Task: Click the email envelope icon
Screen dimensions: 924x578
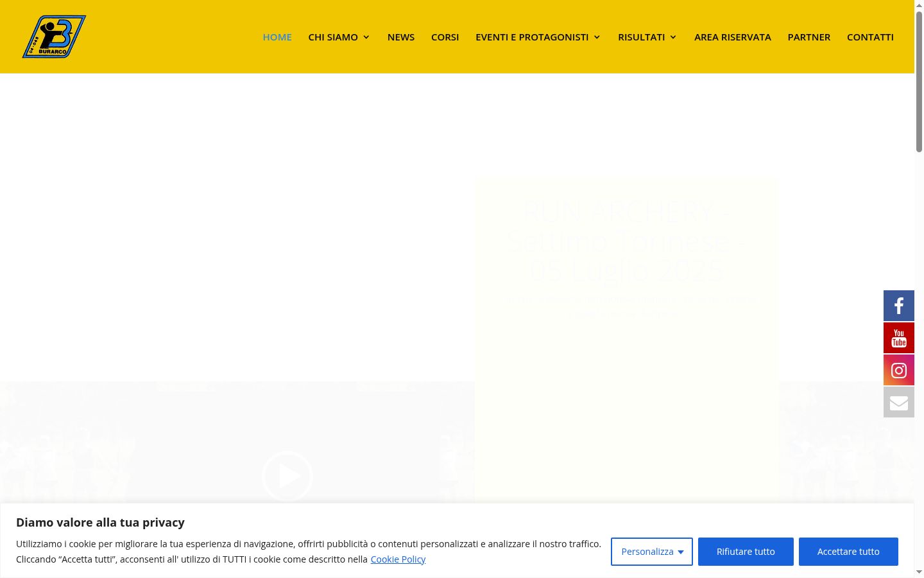Action: [x=899, y=402]
